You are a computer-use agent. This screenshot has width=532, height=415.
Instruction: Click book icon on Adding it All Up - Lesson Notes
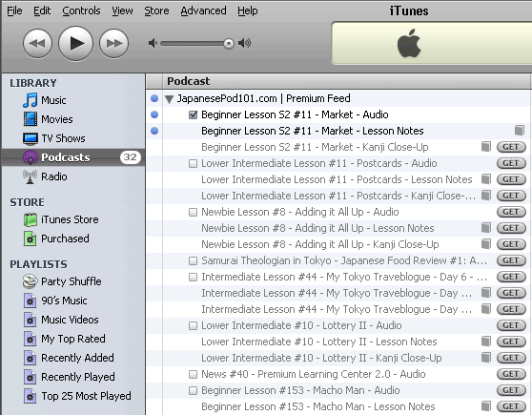pos(486,228)
